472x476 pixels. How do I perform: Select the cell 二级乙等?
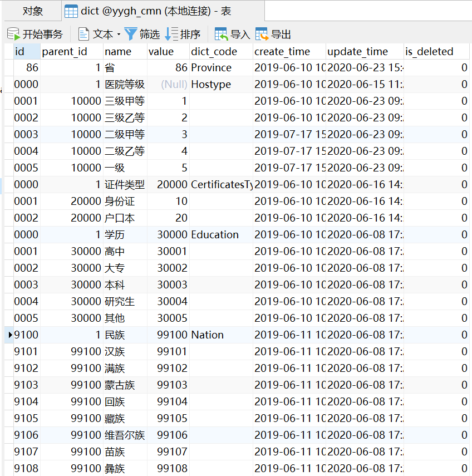point(125,151)
